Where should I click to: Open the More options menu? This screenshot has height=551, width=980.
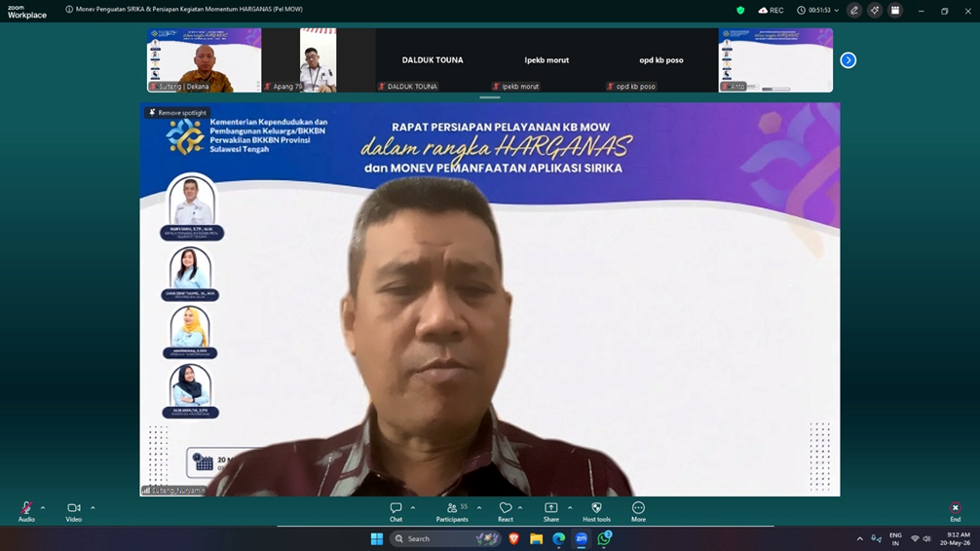(x=638, y=512)
